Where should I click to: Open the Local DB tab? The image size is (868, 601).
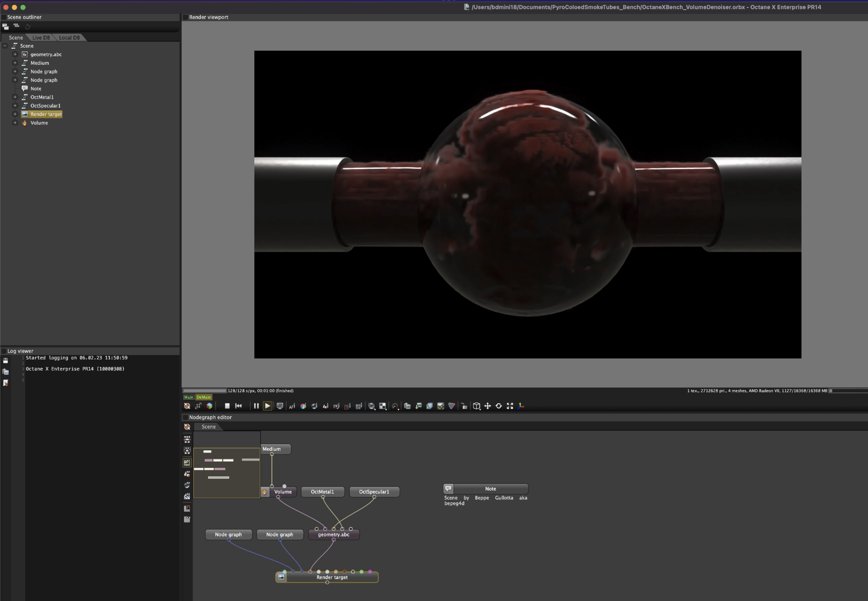tap(69, 38)
